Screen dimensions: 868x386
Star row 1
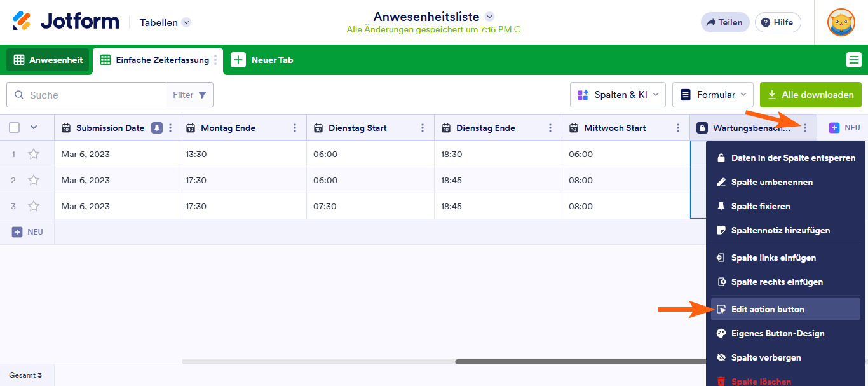tap(34, 154)
